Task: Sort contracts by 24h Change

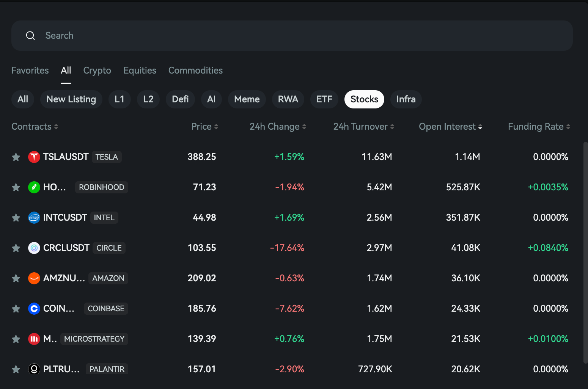Action: [277, 126]
